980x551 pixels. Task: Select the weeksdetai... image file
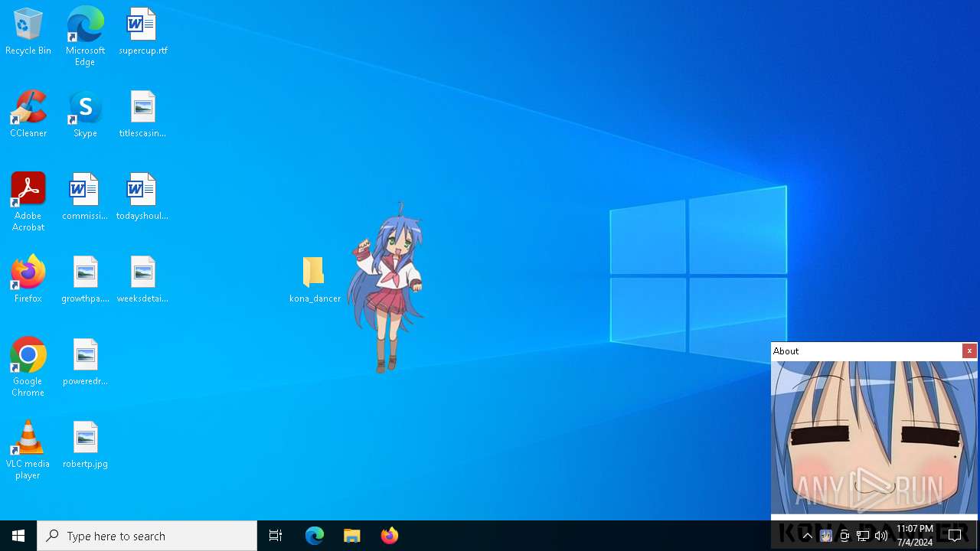pyautogui.click(x=142, y=280)
